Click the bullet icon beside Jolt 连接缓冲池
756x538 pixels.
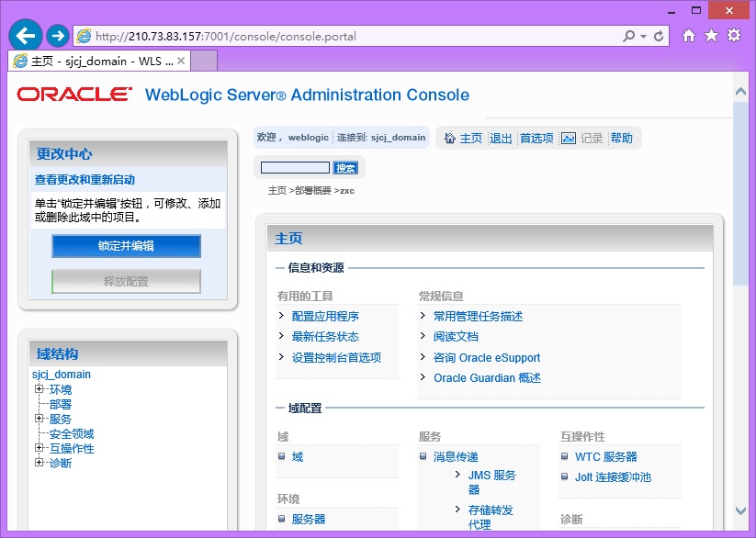pos(565,476)
